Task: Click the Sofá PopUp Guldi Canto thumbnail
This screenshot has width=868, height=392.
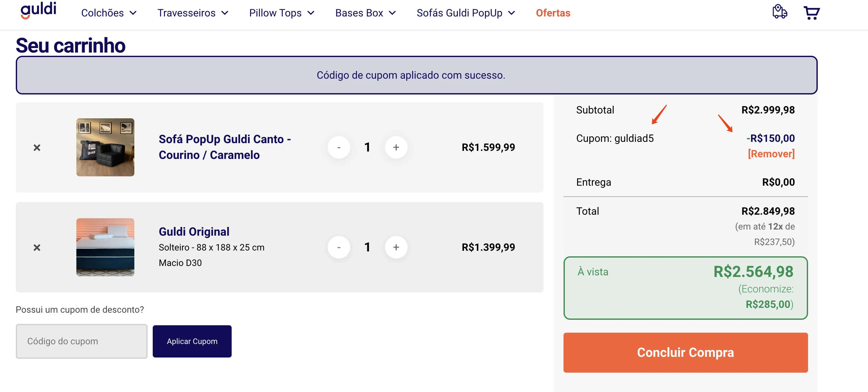Action: point(105,147)
